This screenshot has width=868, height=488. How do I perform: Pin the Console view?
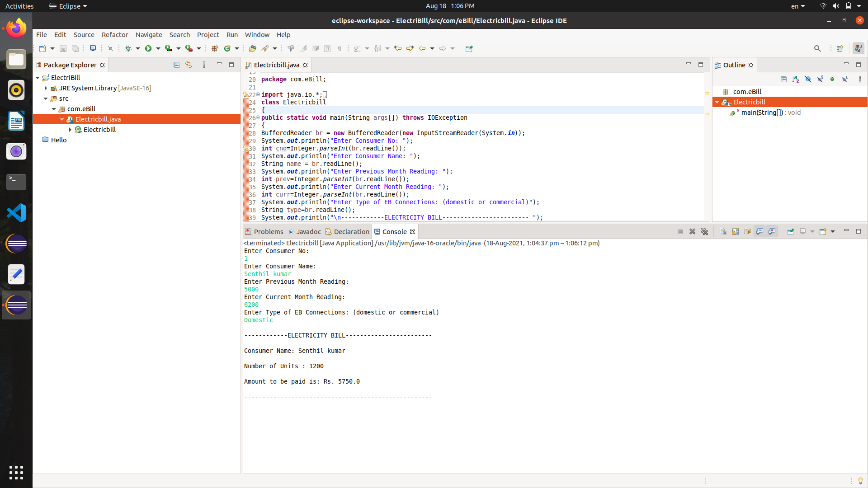791,231
